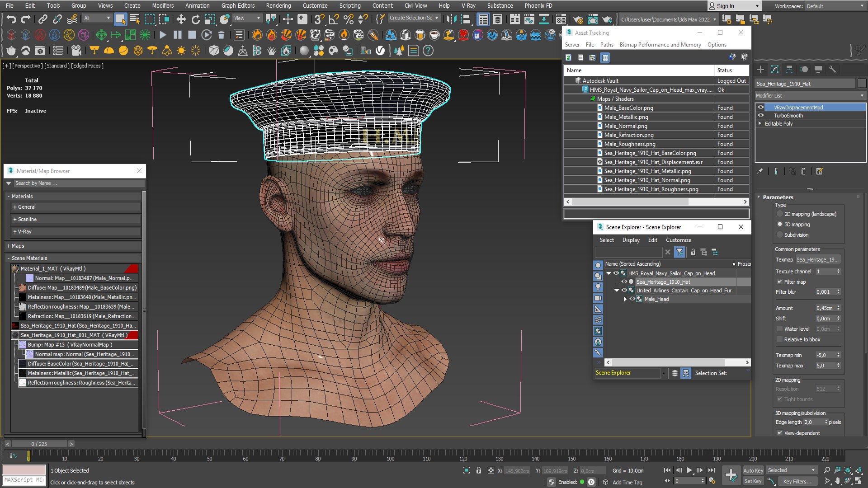Open Select by Name dialog
Viewport: 868px width, 488px height.
[135, 19]
